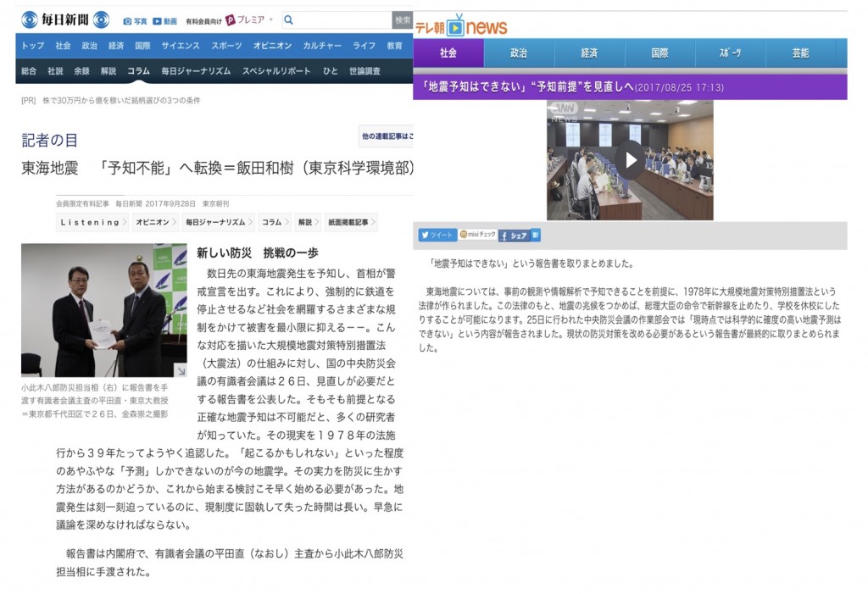Screen dimensions: 868x594
Task: Open the 動画 video icon link
Action: (x=164, y=20)
